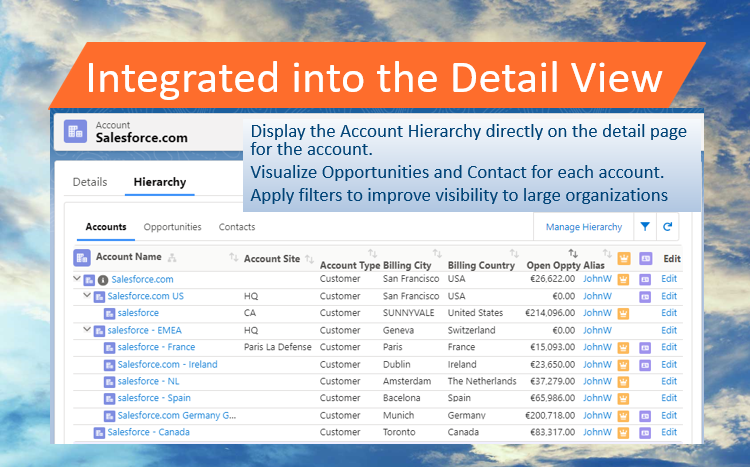Sort by Open Oppty column arrows
The image size is (750, 467).
573,253
